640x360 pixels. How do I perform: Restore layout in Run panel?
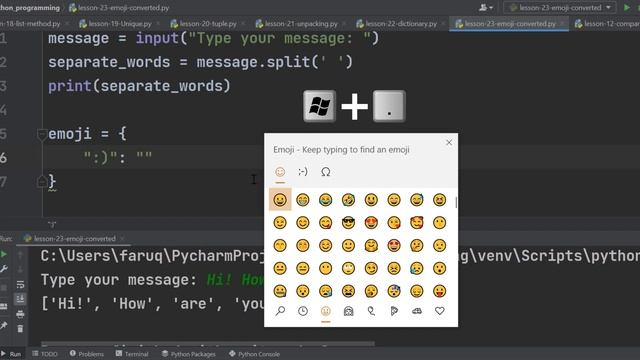[x=4, y=307]
